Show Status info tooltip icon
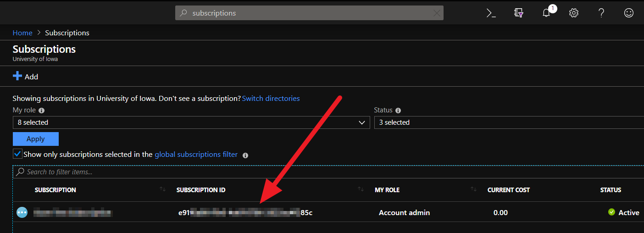The width and height of the screenshot is (644, 233). click(x=398, y=111)
